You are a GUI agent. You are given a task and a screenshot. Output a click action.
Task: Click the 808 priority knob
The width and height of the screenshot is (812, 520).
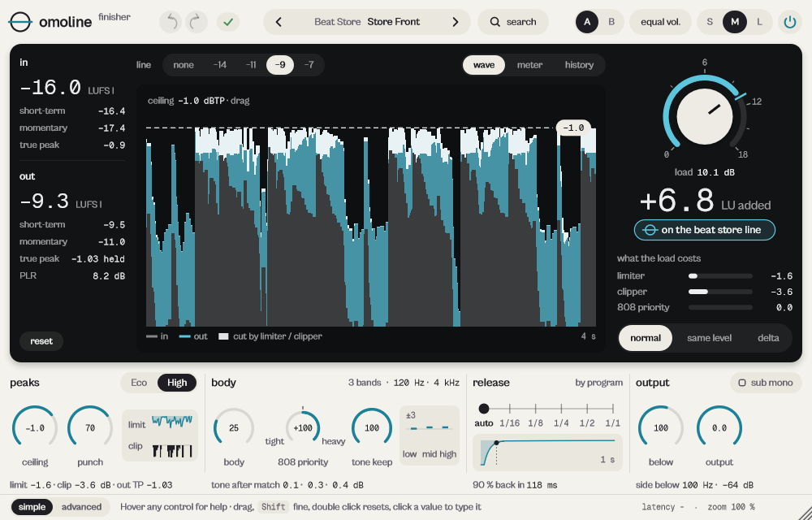tap(302, 428)
